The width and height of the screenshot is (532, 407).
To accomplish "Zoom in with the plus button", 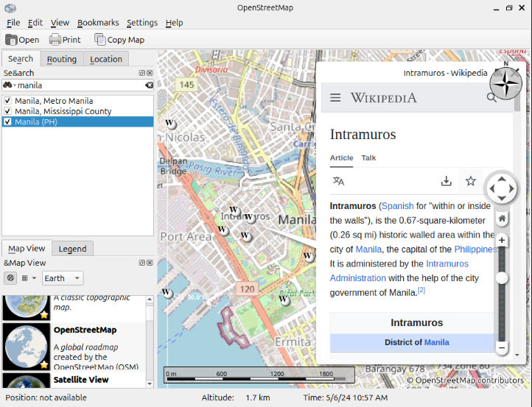I will (x=502, y=240).
